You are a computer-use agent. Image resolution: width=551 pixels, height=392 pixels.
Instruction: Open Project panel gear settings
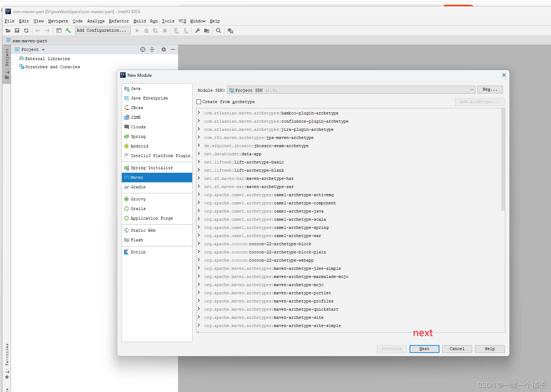point(164,49)
